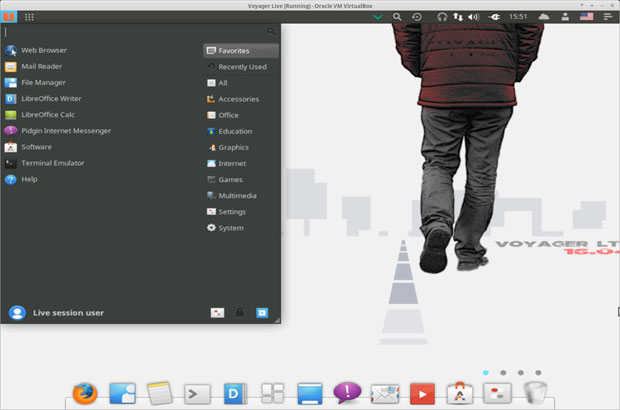Open the settings toggles dock icon

click(497, 393)
